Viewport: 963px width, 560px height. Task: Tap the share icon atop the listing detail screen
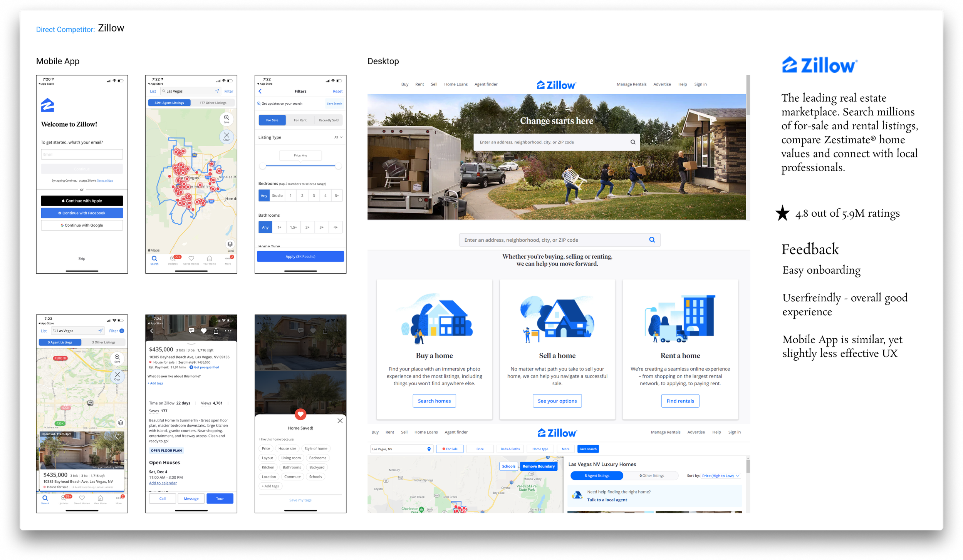(x=216, y=331)
